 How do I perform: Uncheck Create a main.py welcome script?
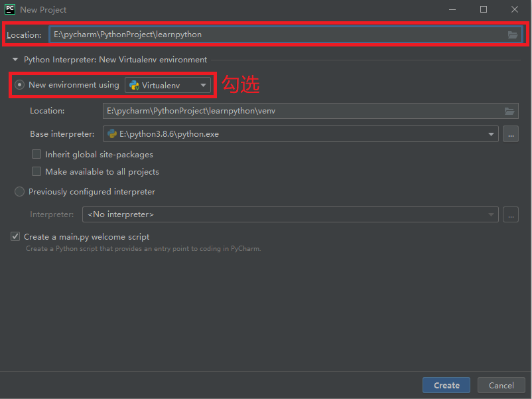[x=15, y=236]
